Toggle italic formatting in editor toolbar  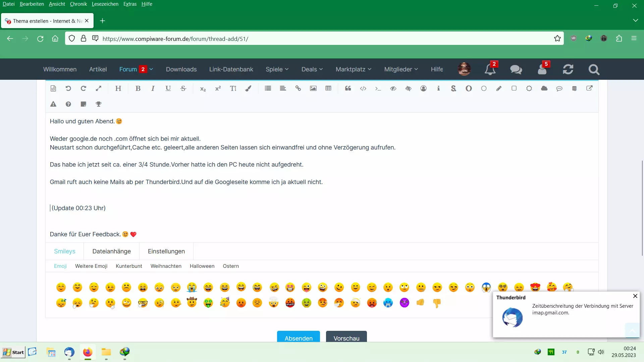[153, 88]
